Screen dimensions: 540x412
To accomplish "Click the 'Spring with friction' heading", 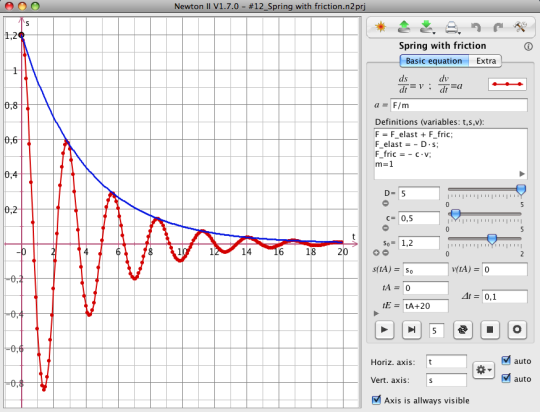I will [443, 46].
